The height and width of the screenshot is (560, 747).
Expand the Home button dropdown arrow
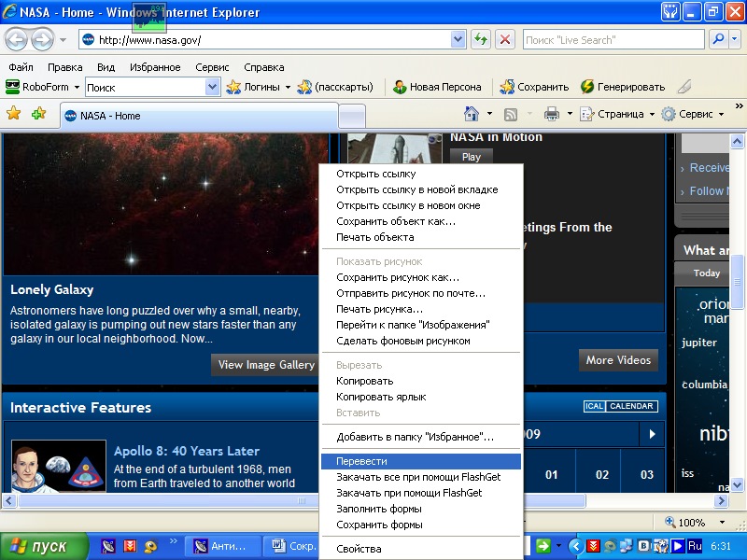489,114
